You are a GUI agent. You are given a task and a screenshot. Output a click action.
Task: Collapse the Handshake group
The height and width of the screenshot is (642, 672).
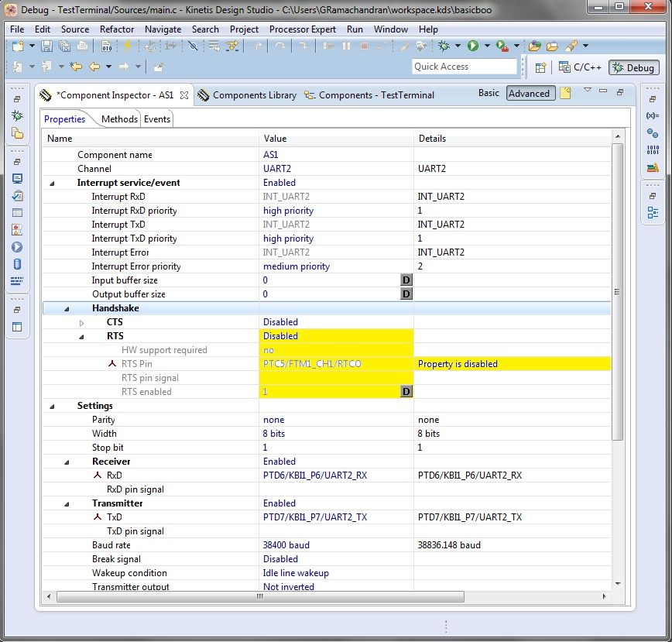pos(67,309)
